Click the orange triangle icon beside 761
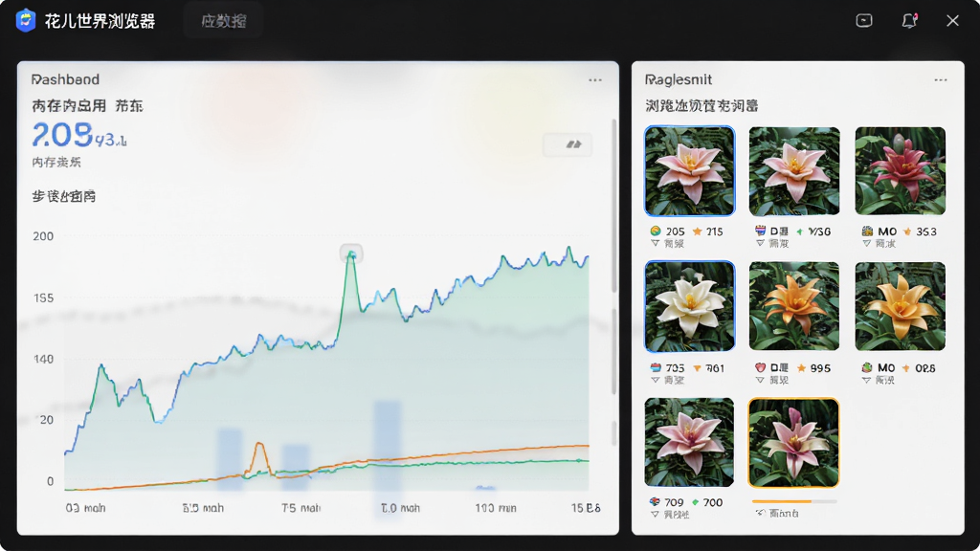The image size is (980, 551). tap(697, 368)
